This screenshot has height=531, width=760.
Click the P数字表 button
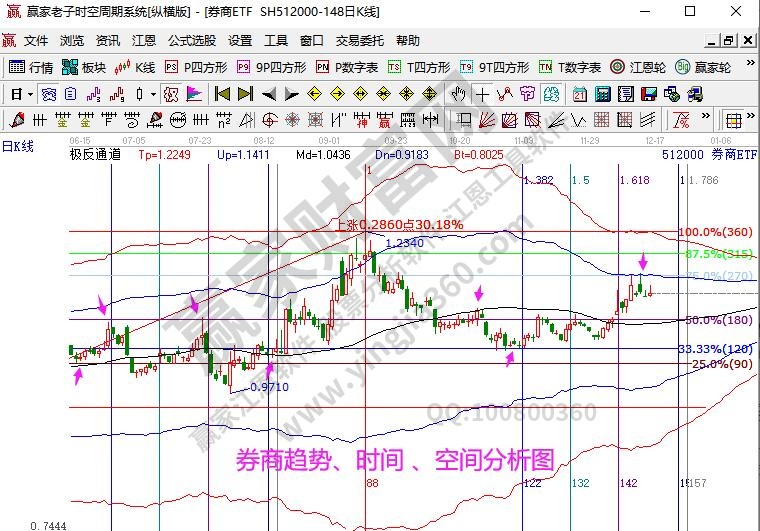[347, 68]
